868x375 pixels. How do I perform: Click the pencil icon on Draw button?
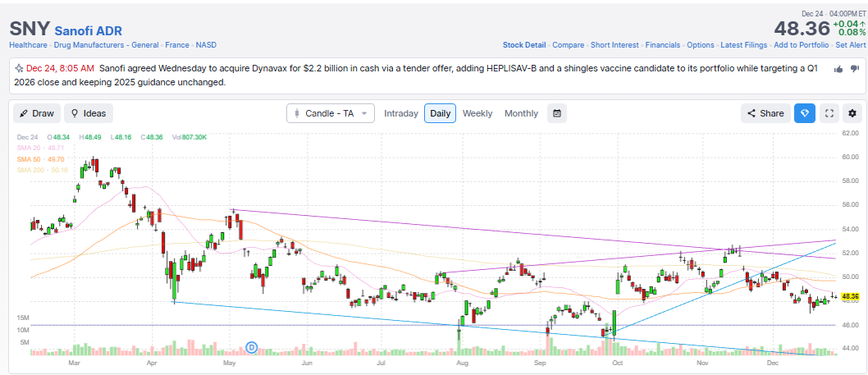pyautogui.click(x=23, y=113)
